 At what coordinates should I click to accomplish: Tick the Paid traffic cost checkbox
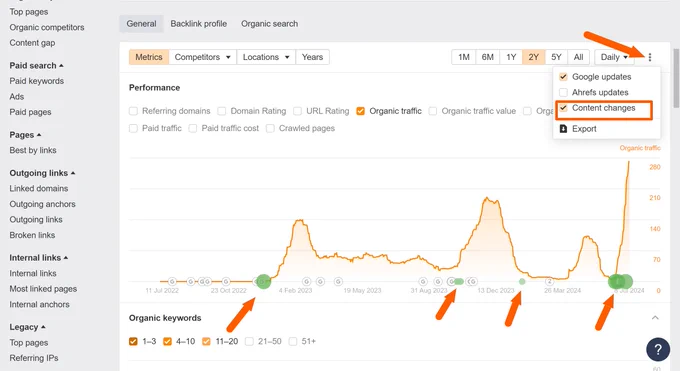(x=193, y=128)
